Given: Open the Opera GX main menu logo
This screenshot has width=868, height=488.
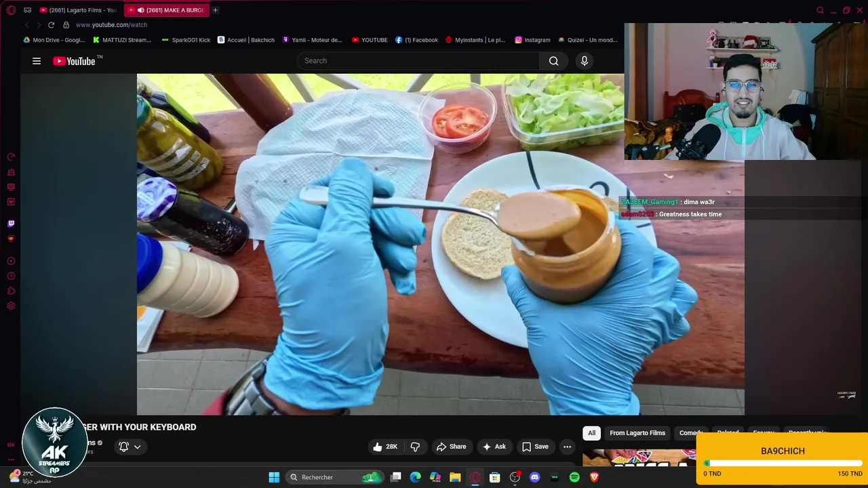Looking at the screenshot, I should pos(11,10).
